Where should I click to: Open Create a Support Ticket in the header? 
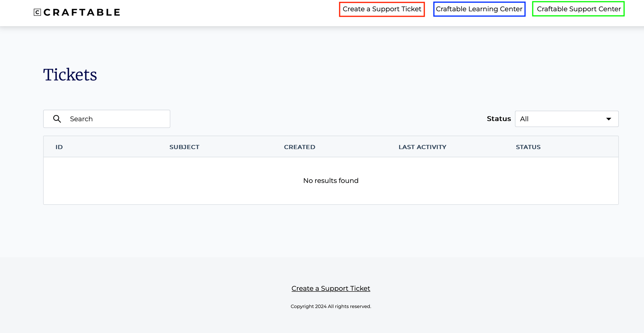[x=381, y=9]
